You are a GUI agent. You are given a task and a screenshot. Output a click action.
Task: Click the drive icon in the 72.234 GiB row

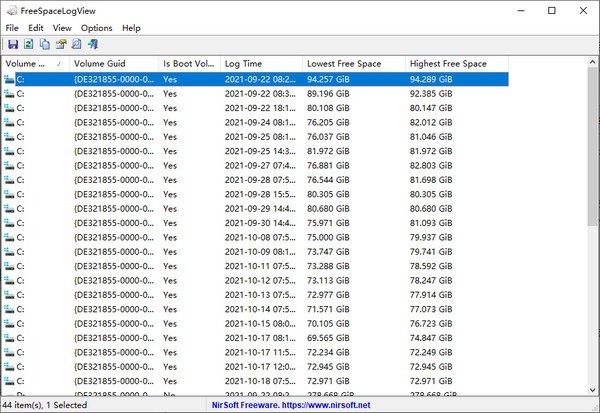pos(9,352)
